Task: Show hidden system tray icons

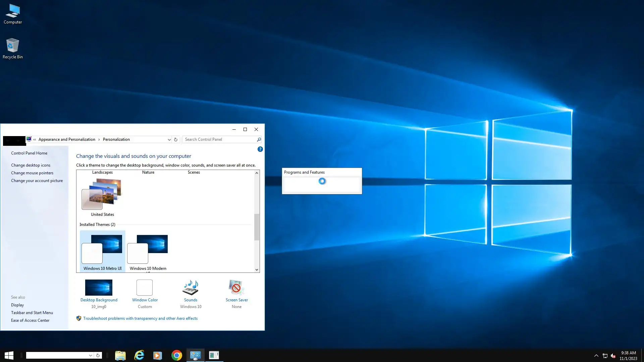Action: (596, 356)
